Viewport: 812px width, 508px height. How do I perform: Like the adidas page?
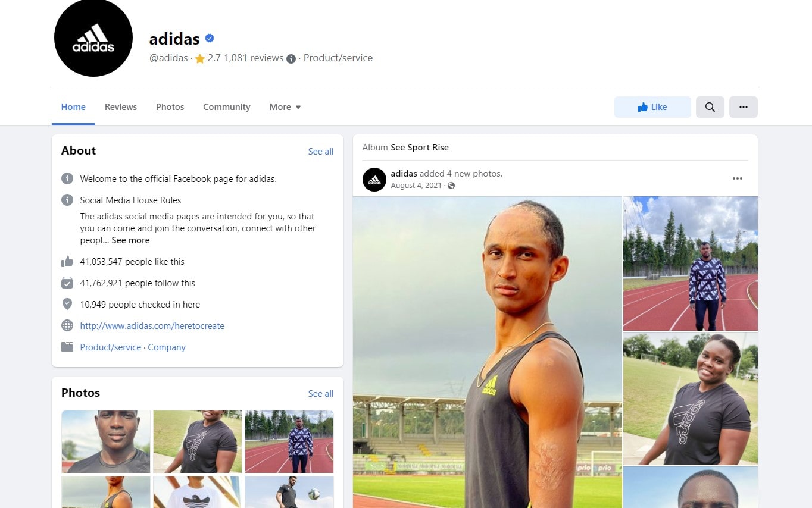coord(652,107)
